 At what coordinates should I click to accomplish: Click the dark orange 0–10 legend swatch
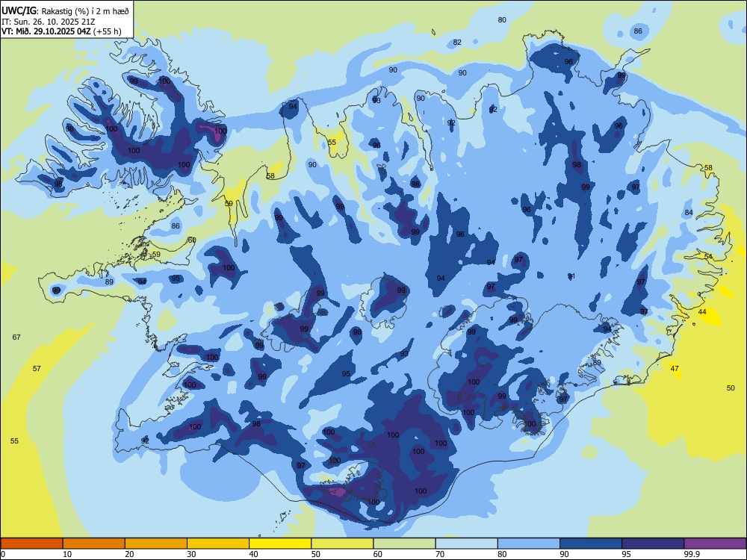point(31,544)
